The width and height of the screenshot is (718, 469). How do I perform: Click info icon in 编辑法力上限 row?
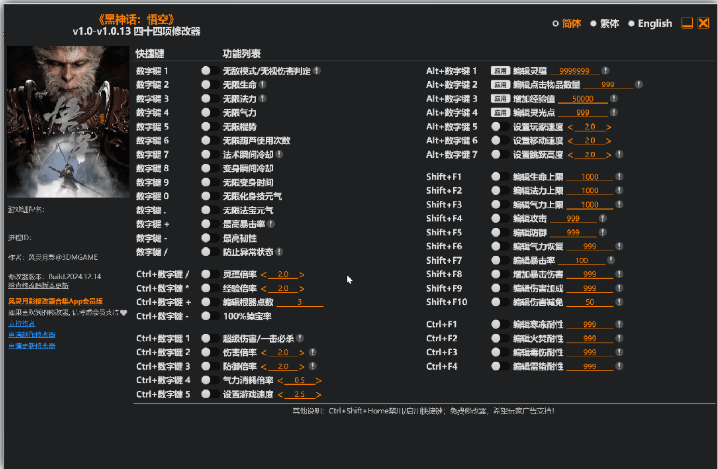619,190
